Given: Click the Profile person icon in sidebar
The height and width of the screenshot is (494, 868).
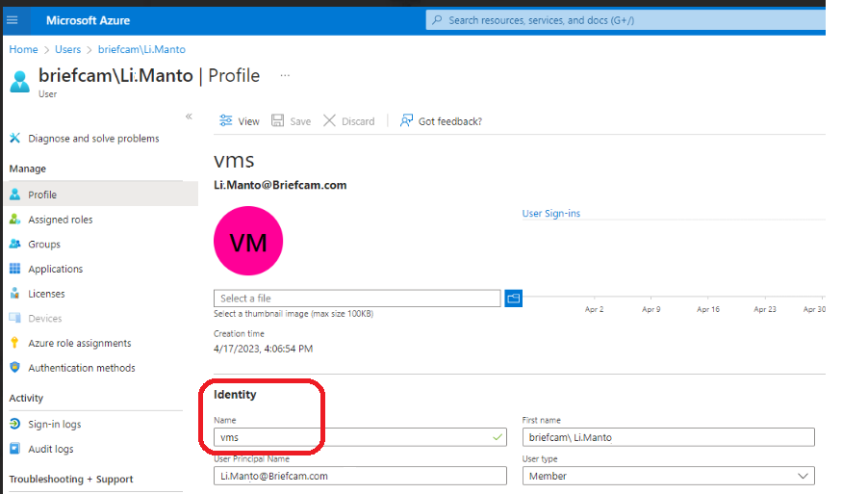Looking at the screenshot, I should point(15,195).
